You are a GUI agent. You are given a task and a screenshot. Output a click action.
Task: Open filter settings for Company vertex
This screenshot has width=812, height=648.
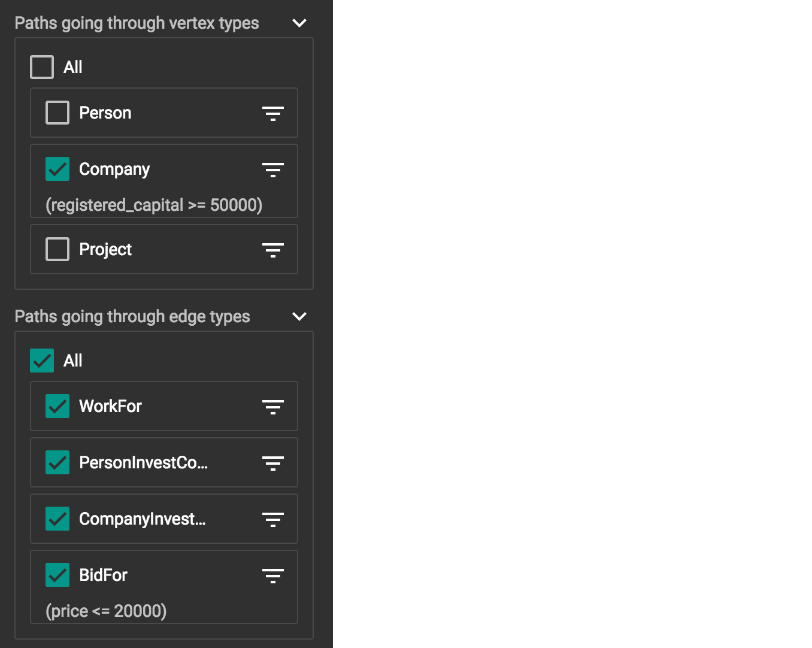pyautogui.click(x=273, y=169)
